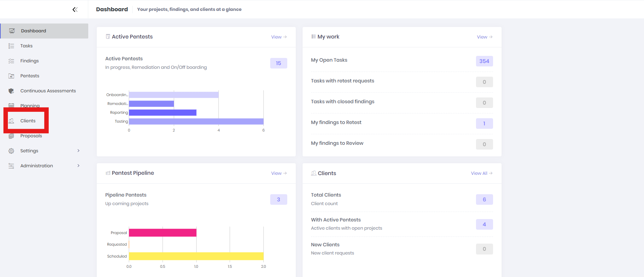
Task: Click the Tasks list icon in sidebar
Action: point(11,46)
